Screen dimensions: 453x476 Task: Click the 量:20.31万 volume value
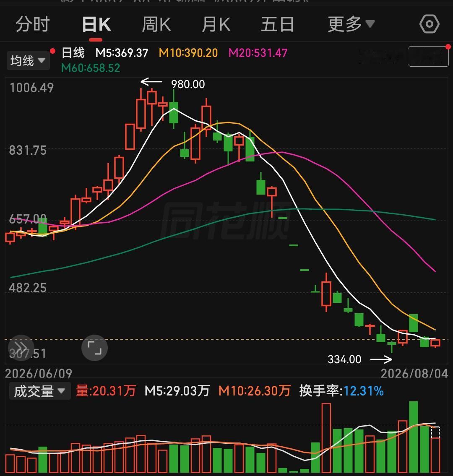[106, 391]
